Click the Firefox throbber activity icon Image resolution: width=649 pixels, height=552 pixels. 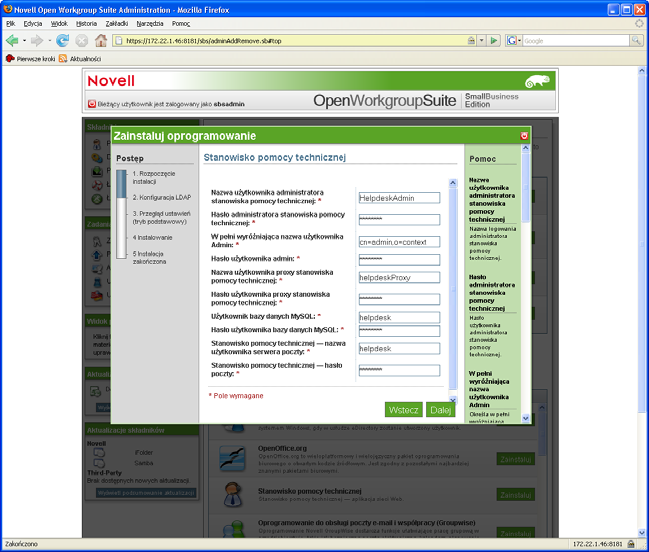point(640,24)
